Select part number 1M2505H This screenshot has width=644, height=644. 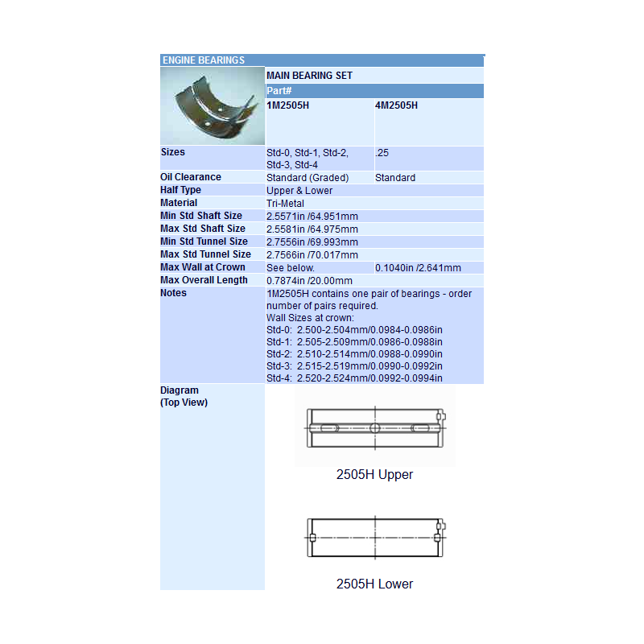288,105
